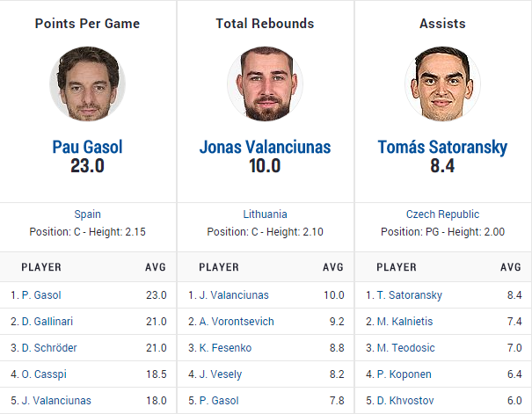Select the Points Per Game heading
This screenshot has width=532, height=414.
point(87,24)
